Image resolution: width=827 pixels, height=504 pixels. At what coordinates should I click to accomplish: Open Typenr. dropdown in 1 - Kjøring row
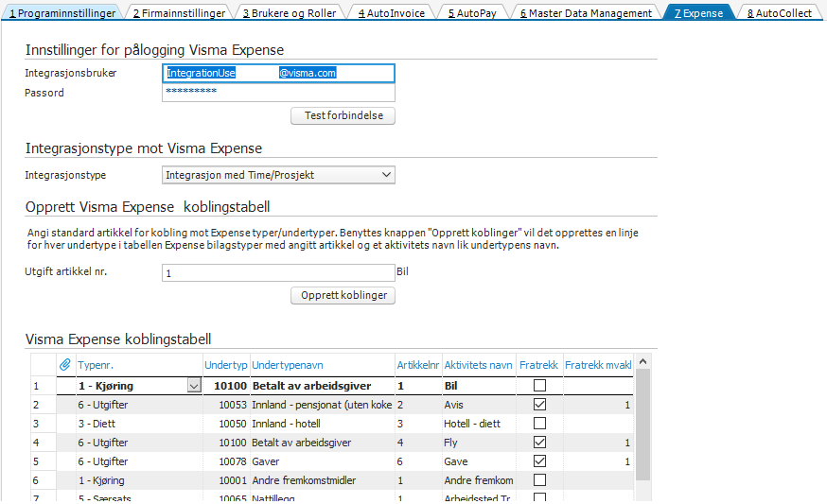[194, 386]
